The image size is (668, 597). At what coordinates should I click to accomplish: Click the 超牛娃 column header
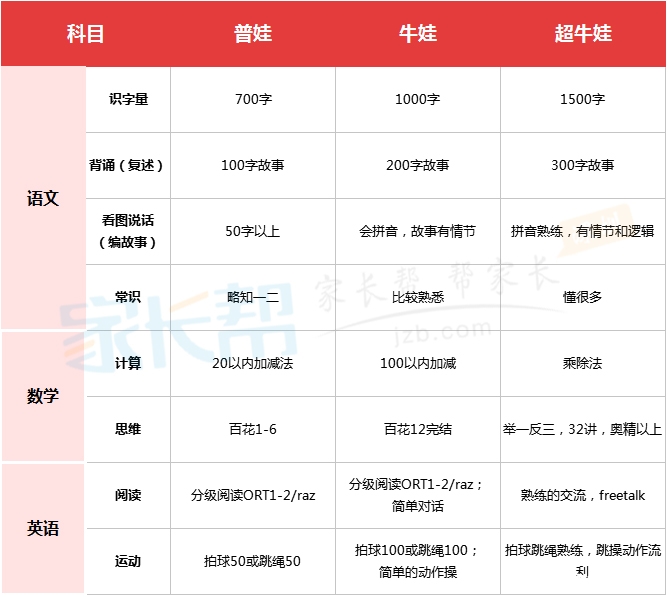(x=583, y=34)
